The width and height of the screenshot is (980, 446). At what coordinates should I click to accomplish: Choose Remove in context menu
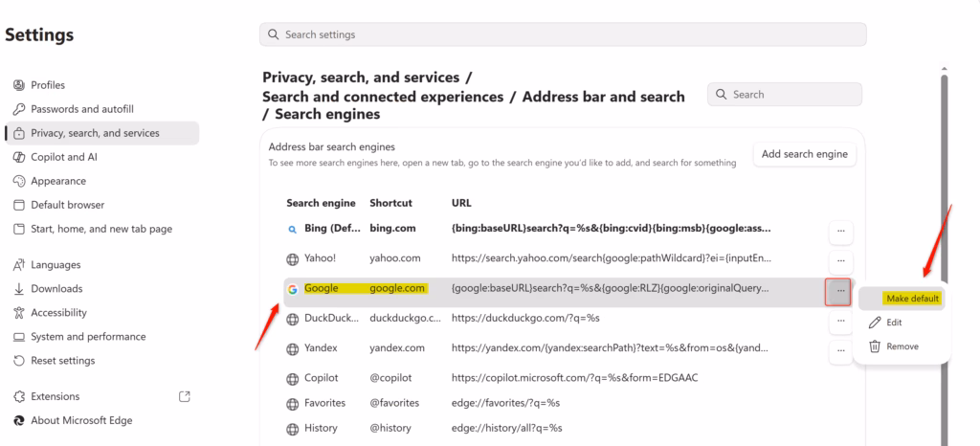pyautogui.click(x=902, y=346)
